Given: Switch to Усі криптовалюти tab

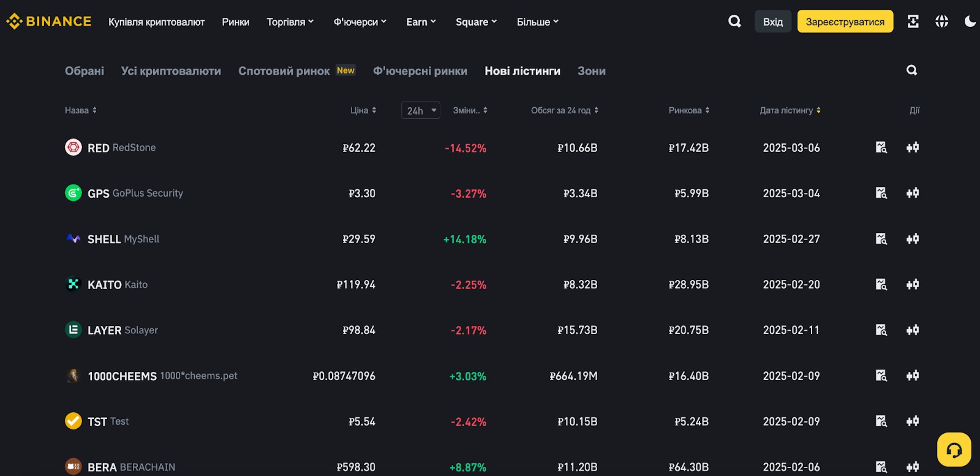Looking at the screenshot, I should (x=171, y=71).
